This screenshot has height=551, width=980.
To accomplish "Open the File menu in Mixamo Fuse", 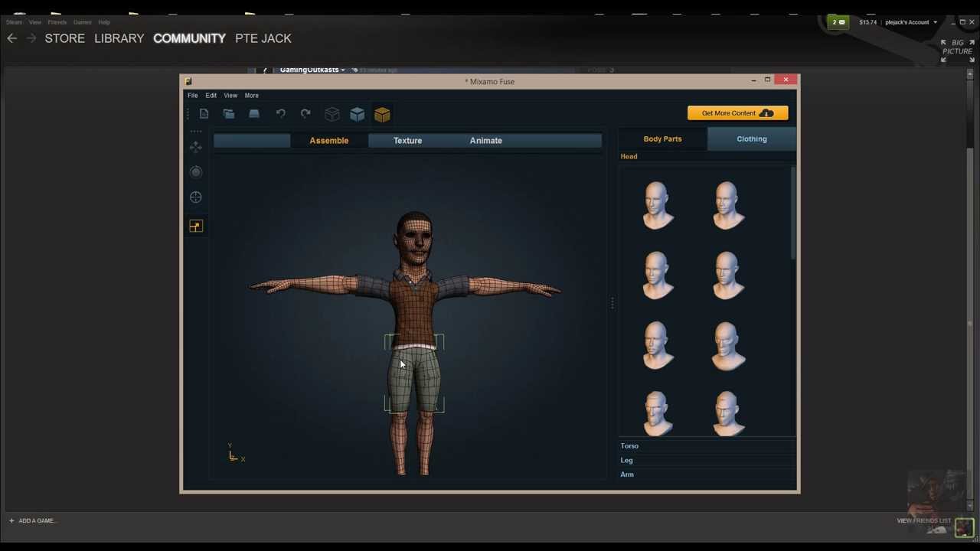I will (x=193, y=96).
